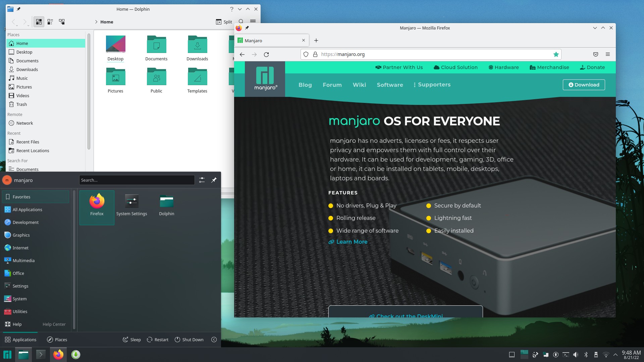Viewport: 644px width, 362px height.
Task: Go back in Firefox
Action: pyautogui.click(x=242, y=54)
